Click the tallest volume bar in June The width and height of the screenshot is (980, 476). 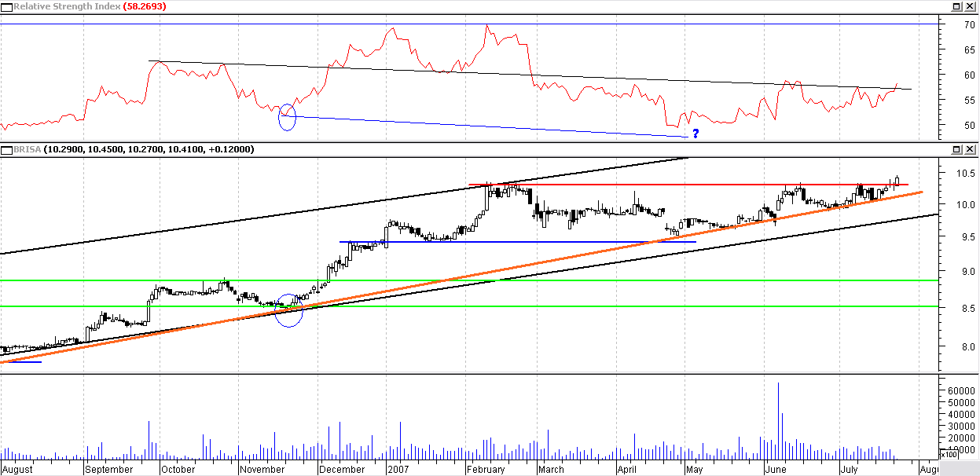[778, 421]
